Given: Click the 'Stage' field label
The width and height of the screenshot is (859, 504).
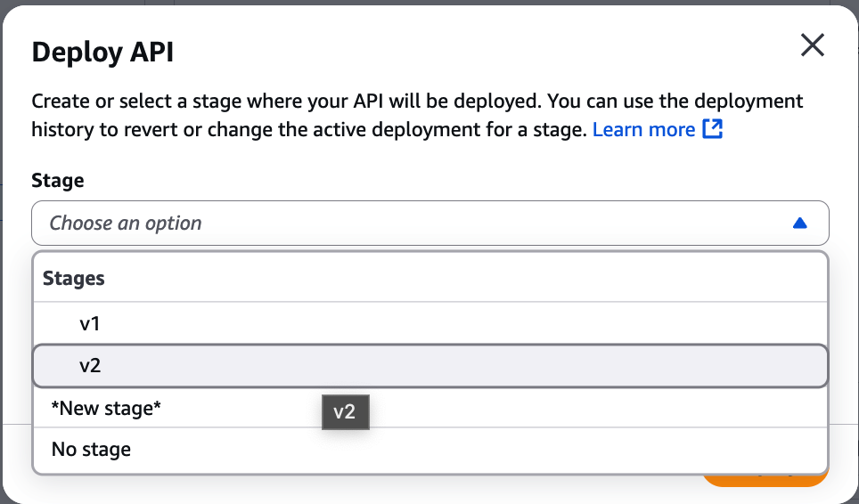Looking at the screenshot, I should 58,181.
